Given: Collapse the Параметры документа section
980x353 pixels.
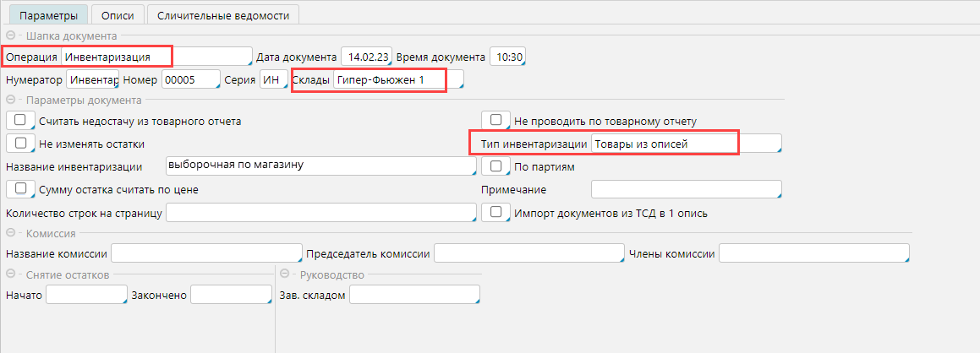Looking at the screenshot, I should point(10,100).
